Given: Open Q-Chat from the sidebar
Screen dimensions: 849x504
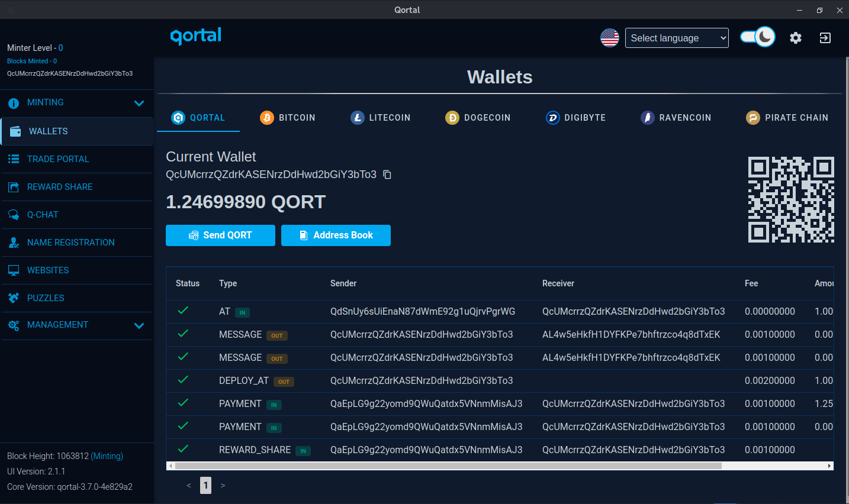Looking at the screenshot, I should 77,215.
